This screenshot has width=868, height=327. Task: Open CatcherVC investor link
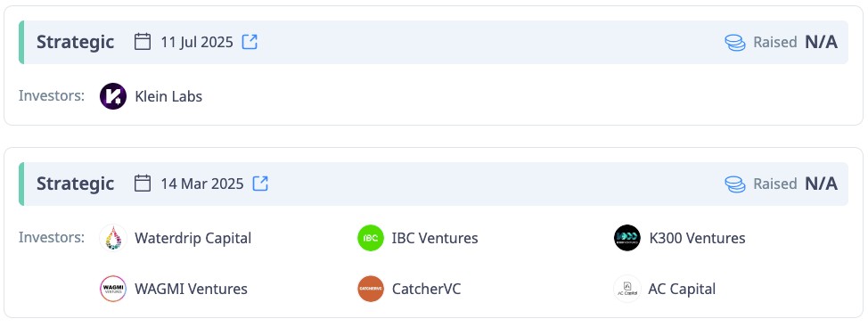point(426,290)
